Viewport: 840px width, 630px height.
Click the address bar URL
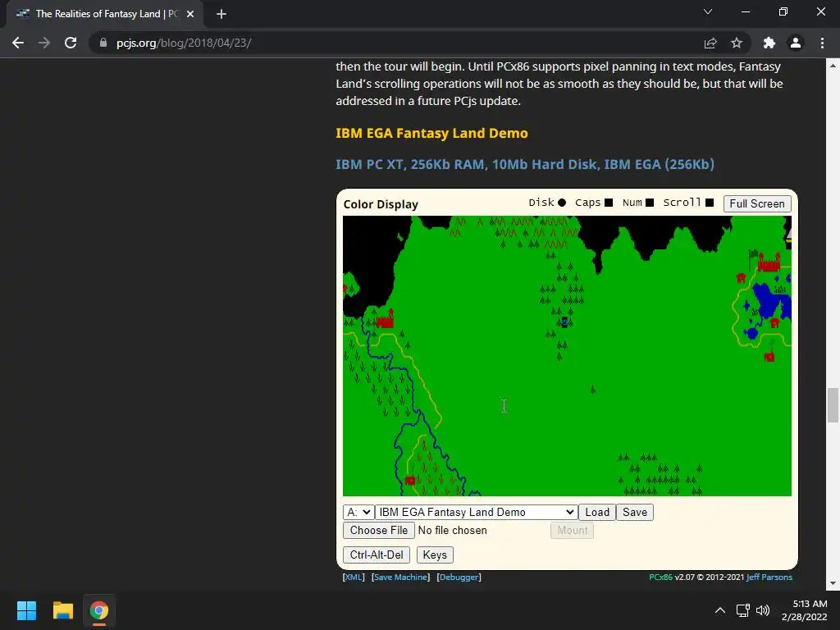pyautogui.click(x=184, y=43)
